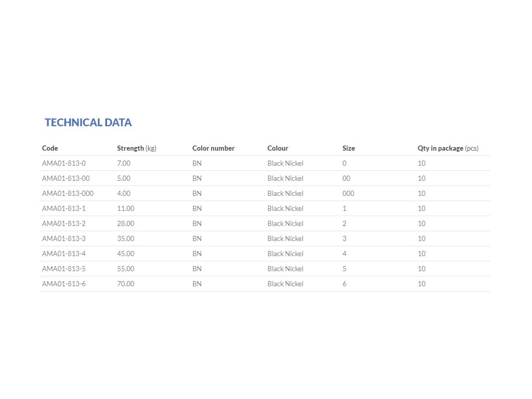This screenshot has height=399, width=532.
Task: Select the size 000 cell
Action: pos(348,193)
